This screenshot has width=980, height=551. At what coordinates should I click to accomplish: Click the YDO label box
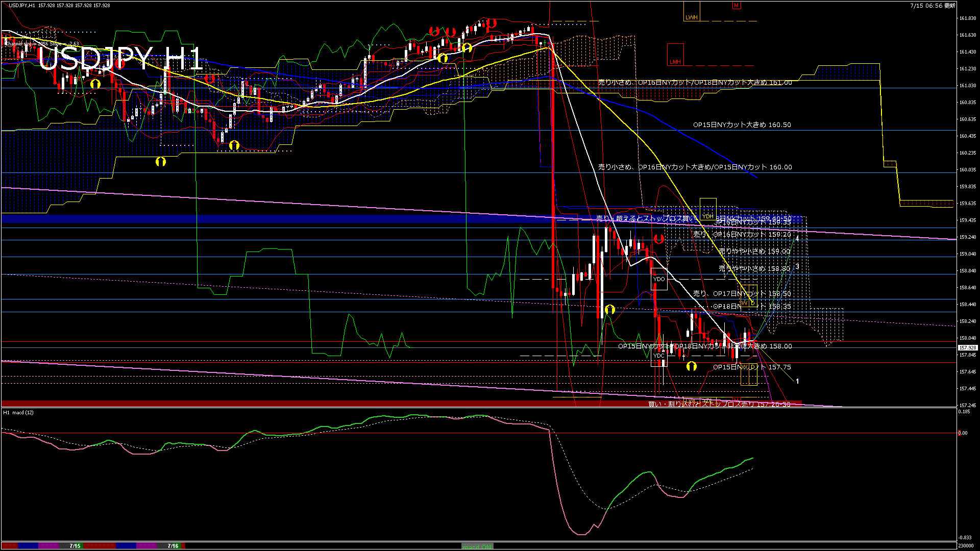(659, 279)
